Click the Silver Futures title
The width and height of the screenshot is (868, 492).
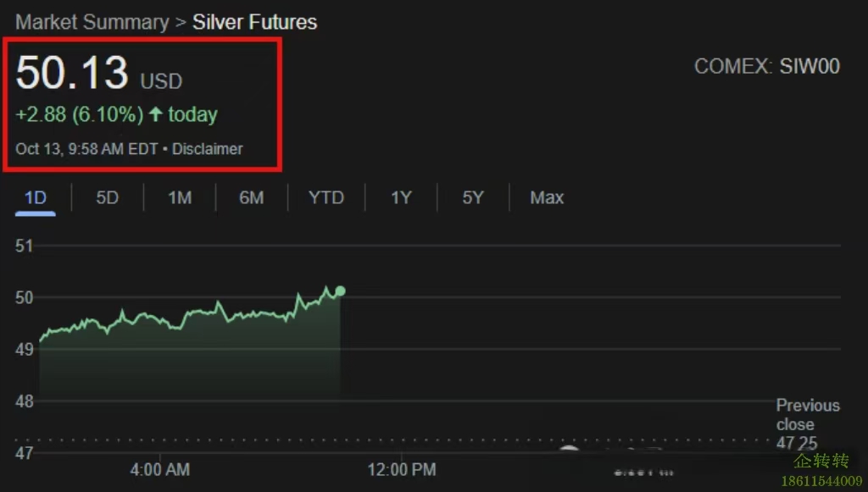pos(254,22)
